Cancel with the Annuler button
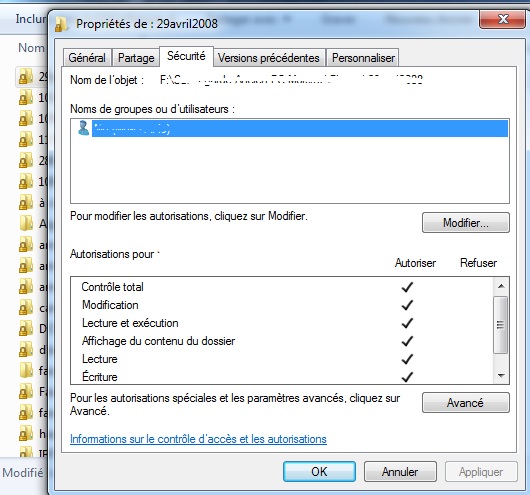 [x=400, y=471]
